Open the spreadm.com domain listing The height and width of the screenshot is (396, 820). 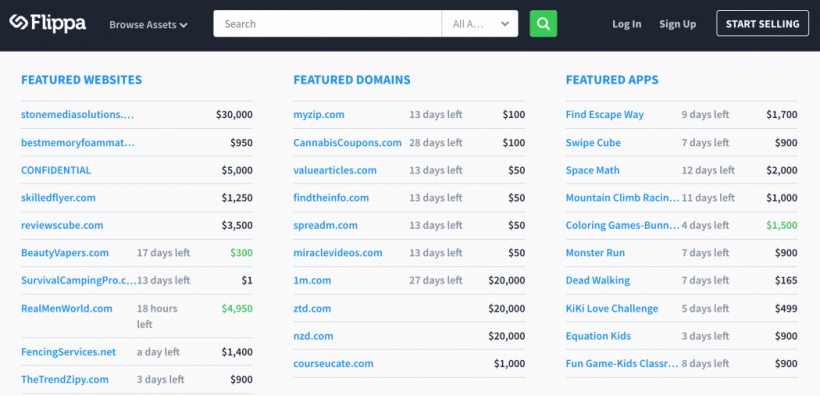click(325, 225)
